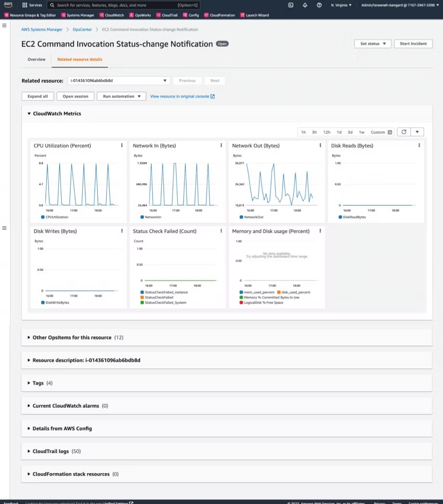Open the refresh options dropdown arrow

tap(417, 132)
